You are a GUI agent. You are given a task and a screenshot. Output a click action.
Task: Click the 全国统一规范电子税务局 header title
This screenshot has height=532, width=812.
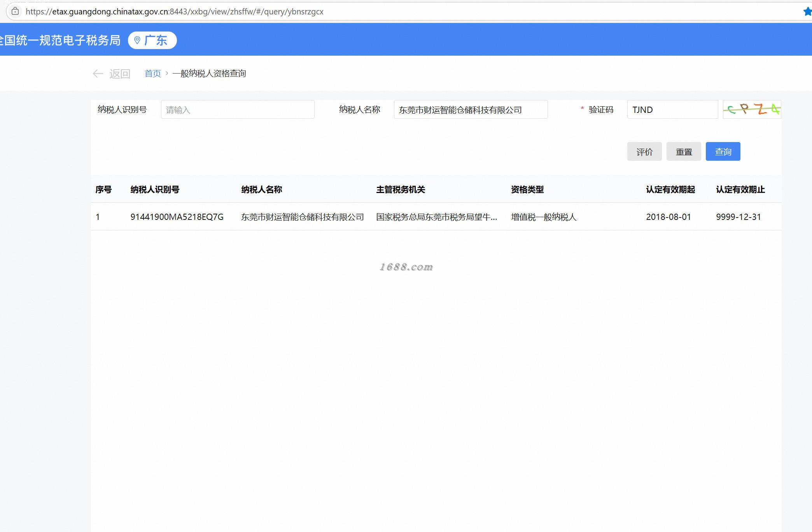tap(60, 40)
